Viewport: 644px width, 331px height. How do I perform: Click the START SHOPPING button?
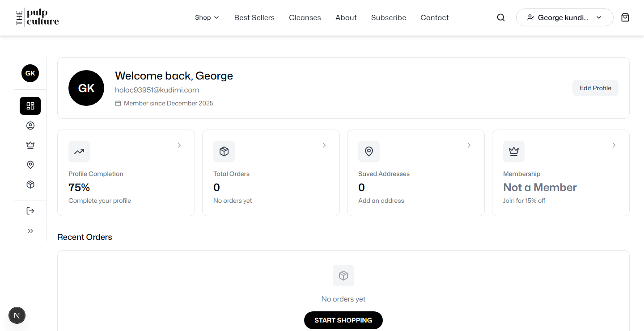tap(343, 320)
